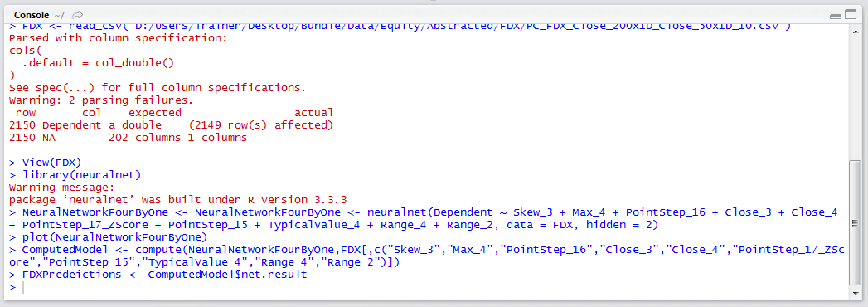Click 'See spec(...) for full column specifications.'
This screenshot has width=868, height=307.
[158, 88]
